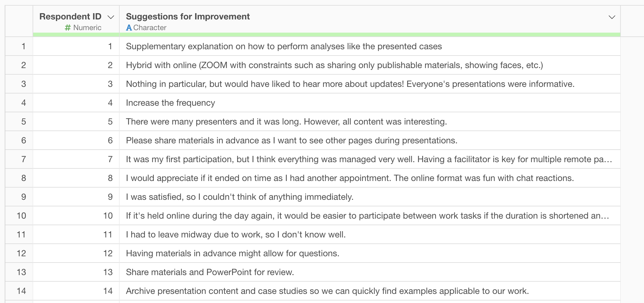Select the Suggestions for Improvement column header
This screenshot has height=303, width=644.
point(370,19)
